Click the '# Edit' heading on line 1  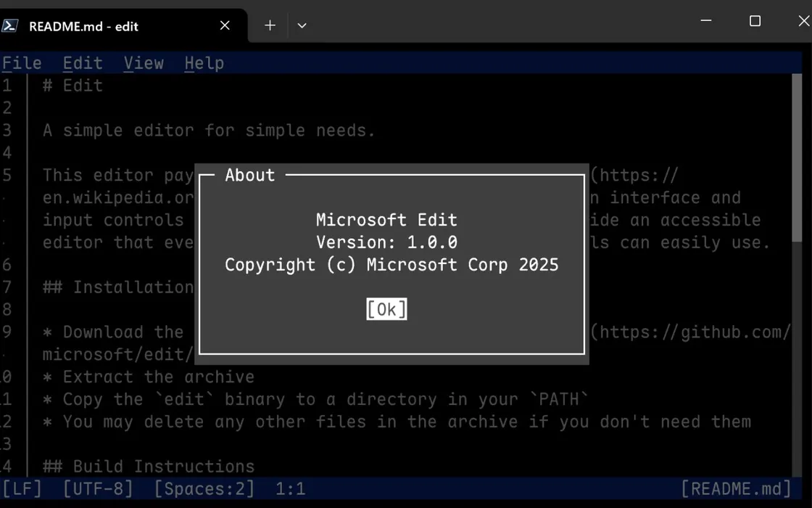click(x=72, y=86)
